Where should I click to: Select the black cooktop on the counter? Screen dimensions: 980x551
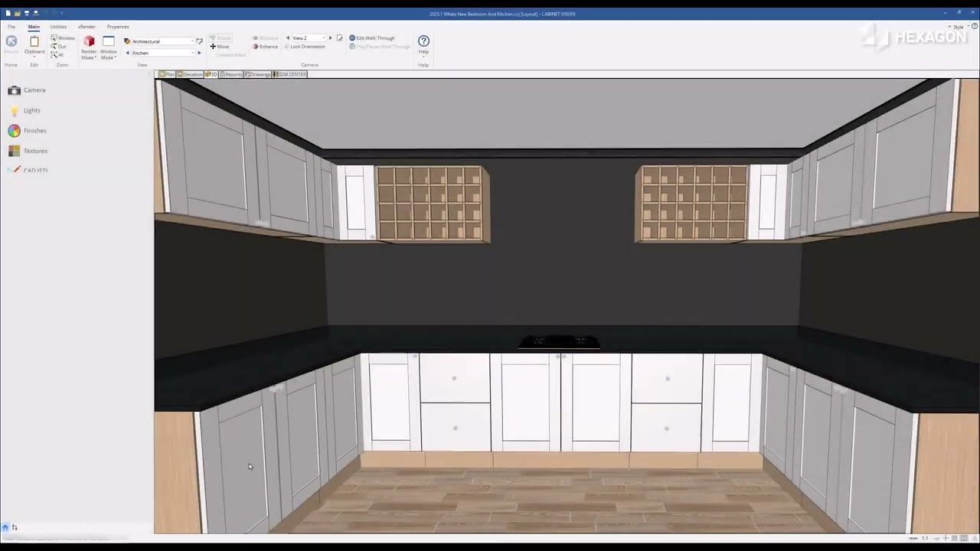[x=560, y=342]
